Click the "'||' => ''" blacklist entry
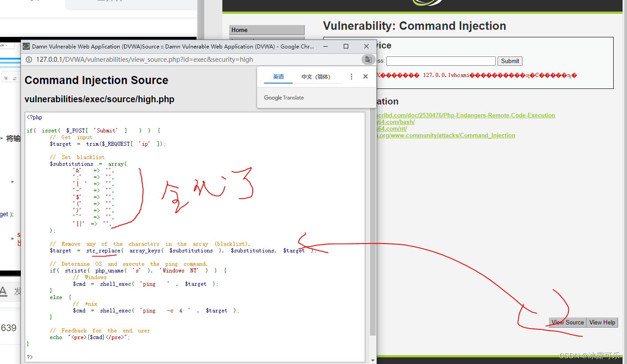The image size is (627, 364). pyautogui.click(x=92, y=224)
